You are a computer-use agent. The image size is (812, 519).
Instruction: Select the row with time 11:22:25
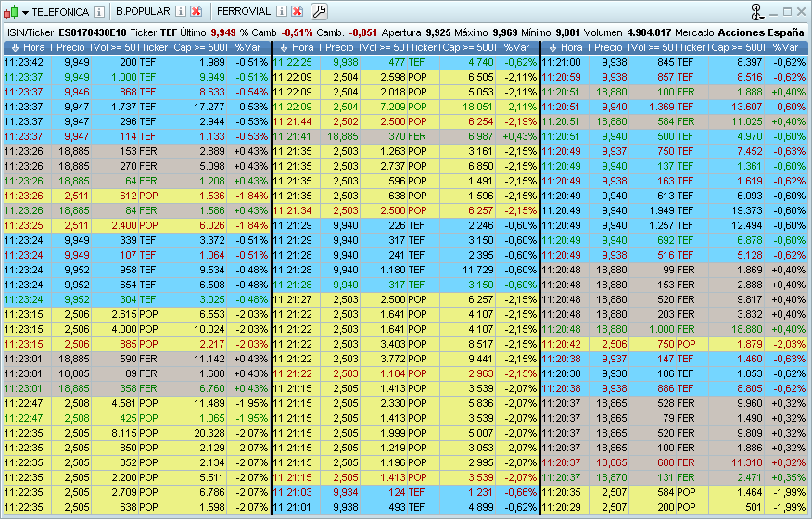(405, 62)
